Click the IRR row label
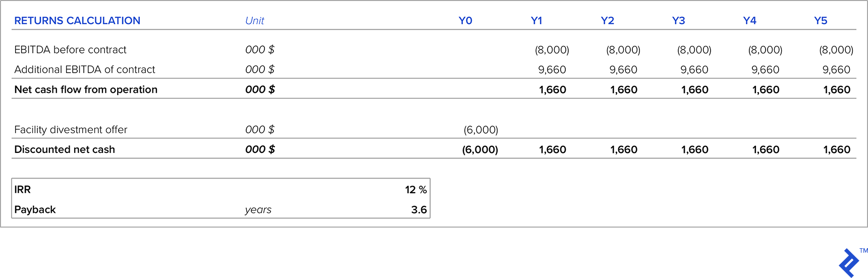Screen dimensions: 868x278 click(x=23, y=190)
